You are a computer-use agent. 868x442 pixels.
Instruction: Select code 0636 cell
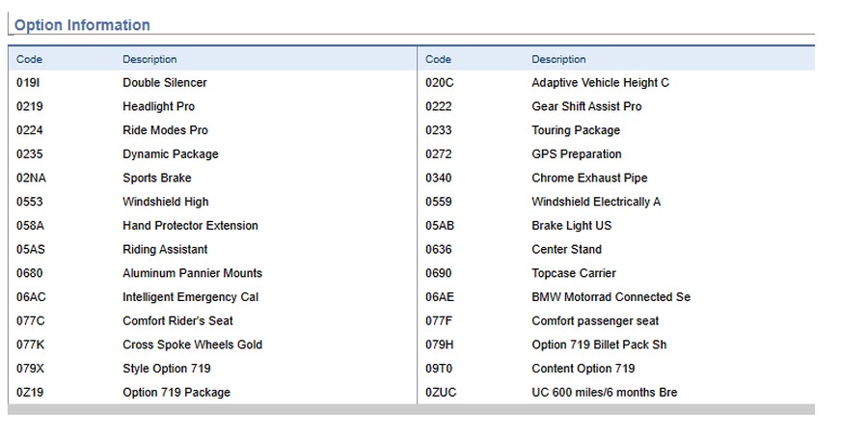(439, 249)
